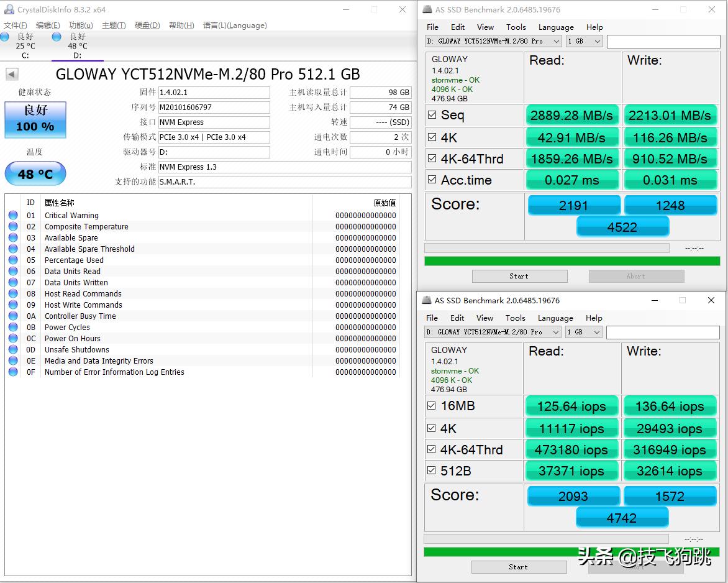
Task: Click Start in top AS SSD window
Action: (519, 276)
